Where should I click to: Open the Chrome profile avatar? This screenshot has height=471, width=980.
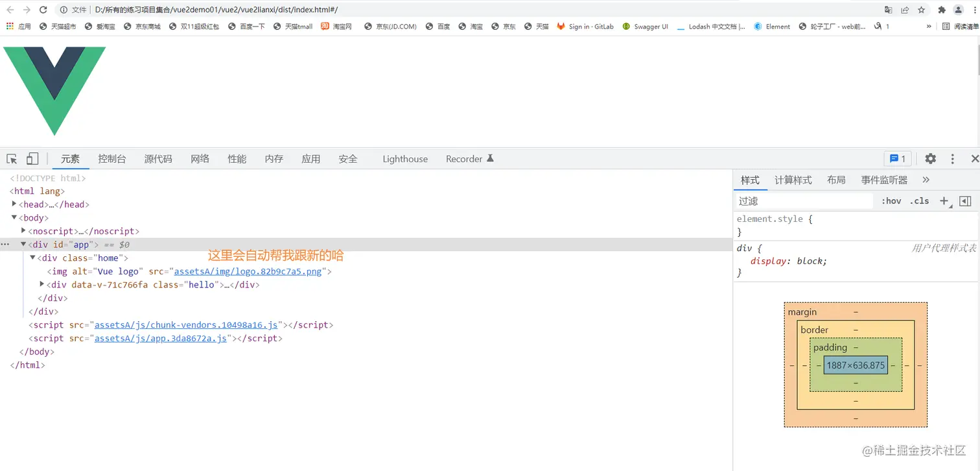pos(958,10)
